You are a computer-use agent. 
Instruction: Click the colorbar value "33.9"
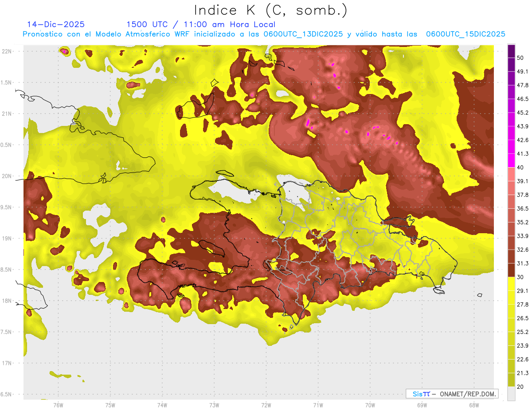(x=523, y=236)
